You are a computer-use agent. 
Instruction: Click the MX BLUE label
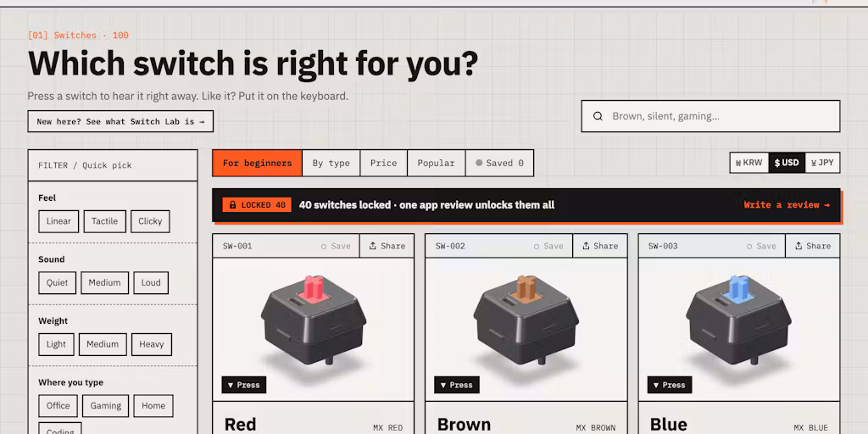click(811, 428)
